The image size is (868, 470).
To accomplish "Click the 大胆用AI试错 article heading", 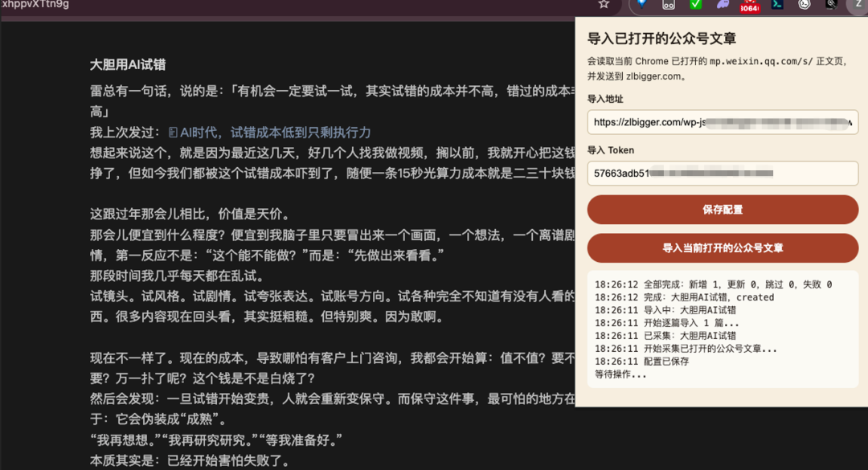I will [128, 65].
